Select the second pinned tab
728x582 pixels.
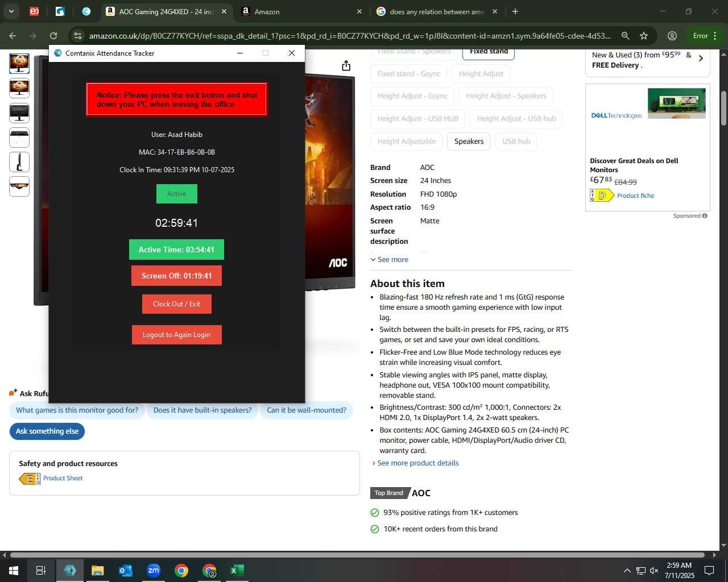coord(60,11)
